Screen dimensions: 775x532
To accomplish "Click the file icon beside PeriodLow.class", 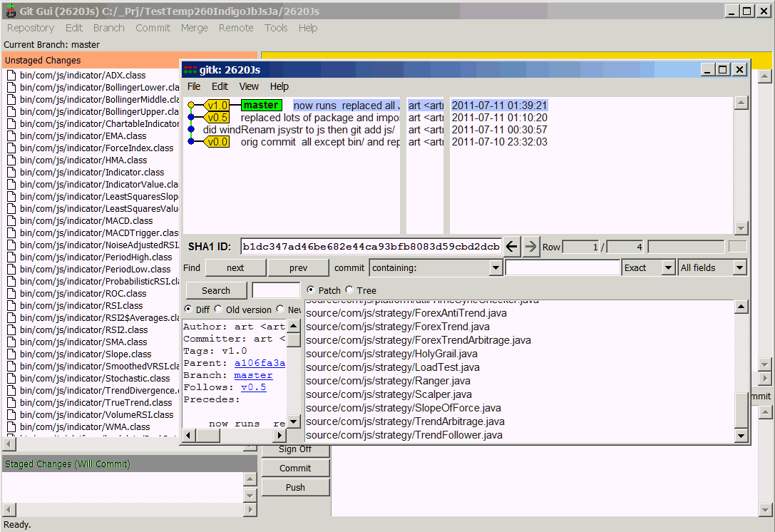I will [11, 269].
